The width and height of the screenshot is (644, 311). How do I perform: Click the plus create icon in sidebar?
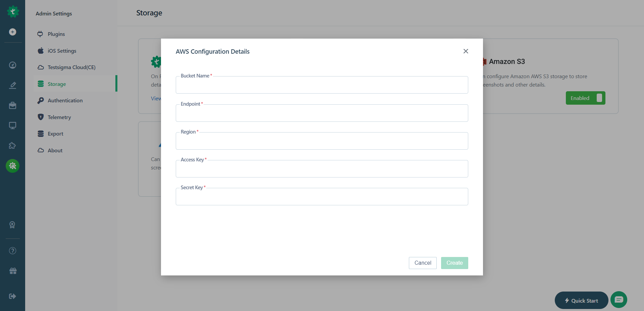[12, 32]
